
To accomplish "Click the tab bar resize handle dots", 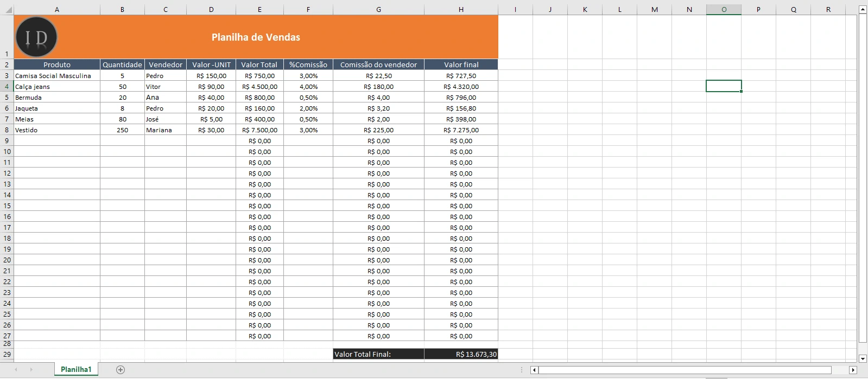I will (x=522, y=370).
